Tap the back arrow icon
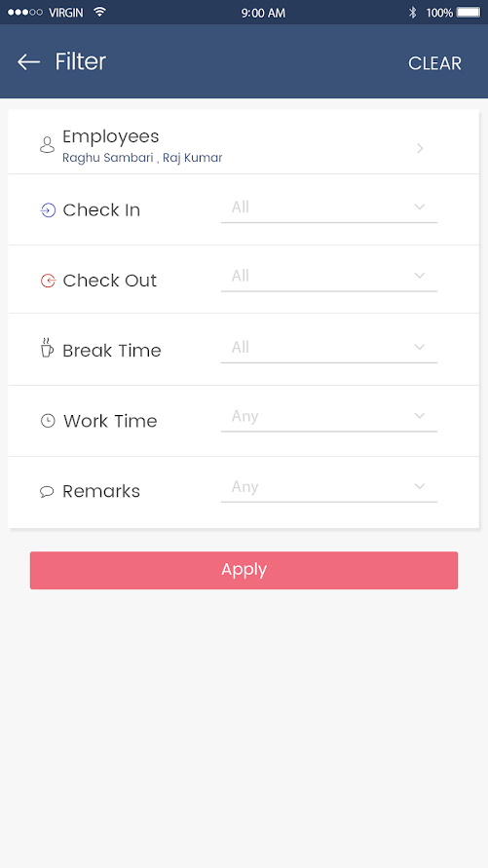 (29, 62)
